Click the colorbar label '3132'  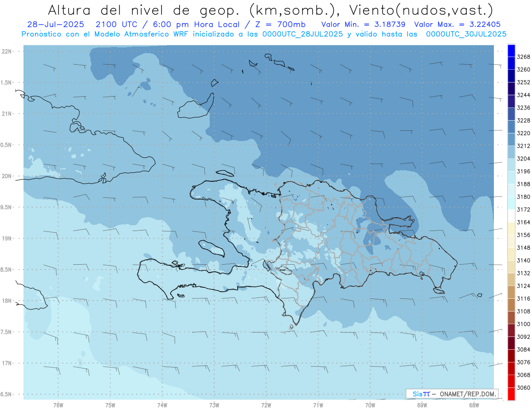point(523,273)
